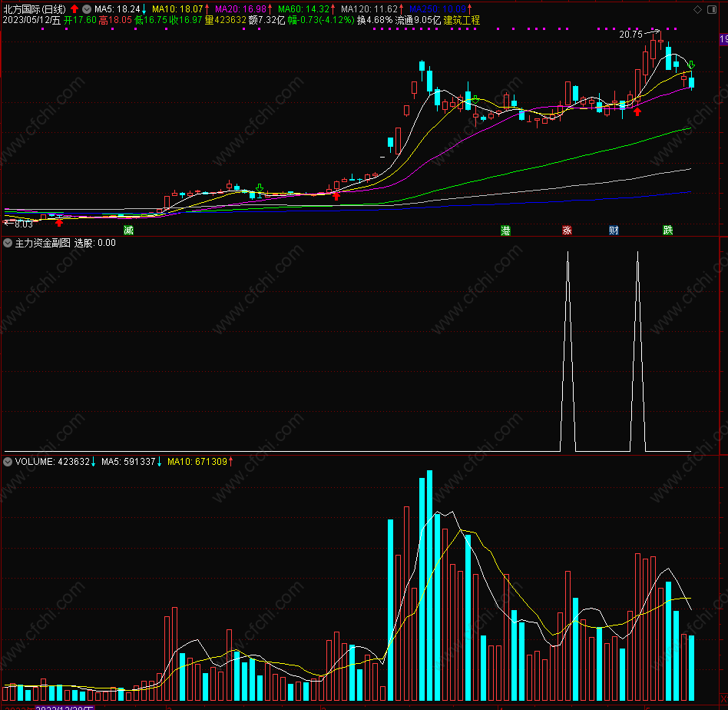Click the middle green sell arrow signal
This screenshot has height=710, width=728.
point(475,99)
